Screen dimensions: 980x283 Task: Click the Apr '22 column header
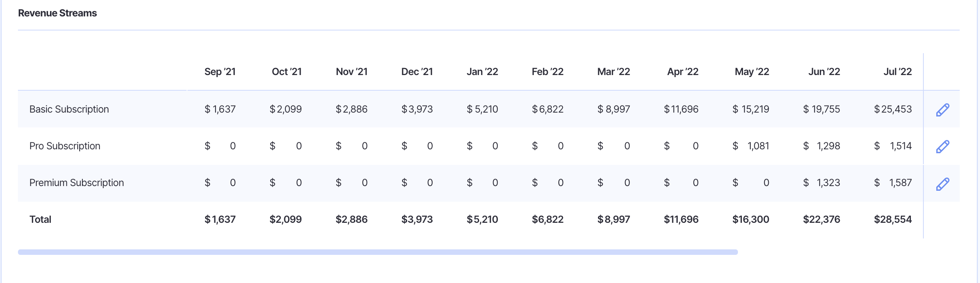click(x=682, y=72)
